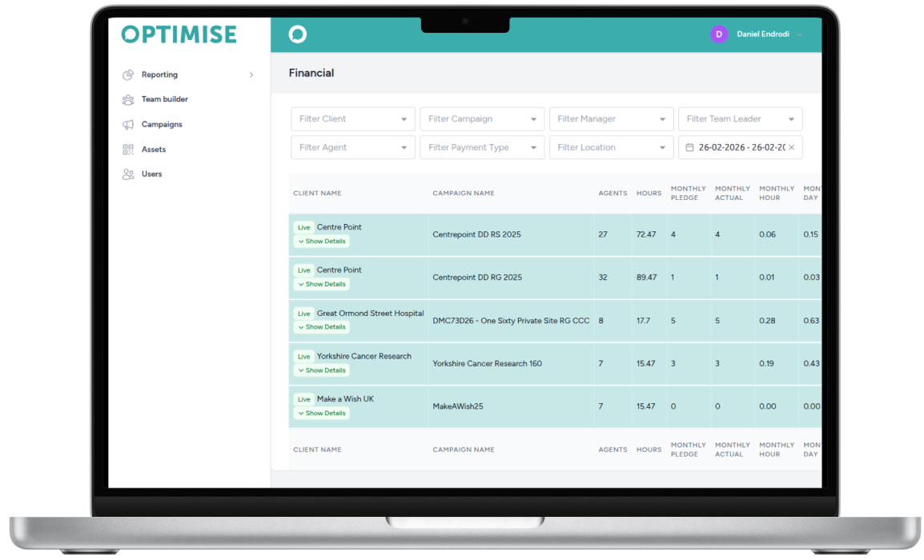Show Details for Make a Wish UK
Image resolution: width=924 pixels, height=560 pixels.
[x=322, y=414]
